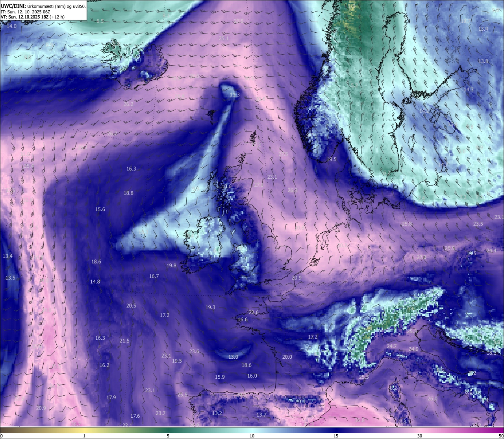Click the 14.3 value over Finland
The width and height of the screenshot is (504, 439).
coord(469,89)
